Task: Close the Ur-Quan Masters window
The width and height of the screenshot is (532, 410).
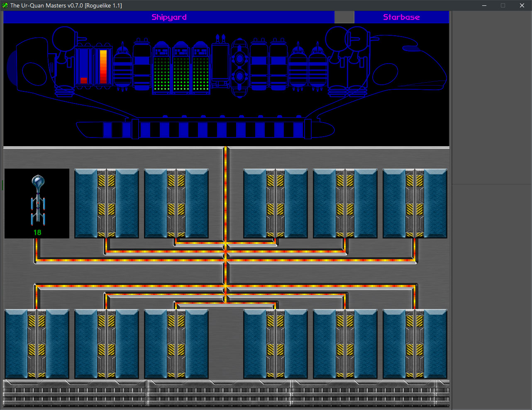Action: (522, 5)
